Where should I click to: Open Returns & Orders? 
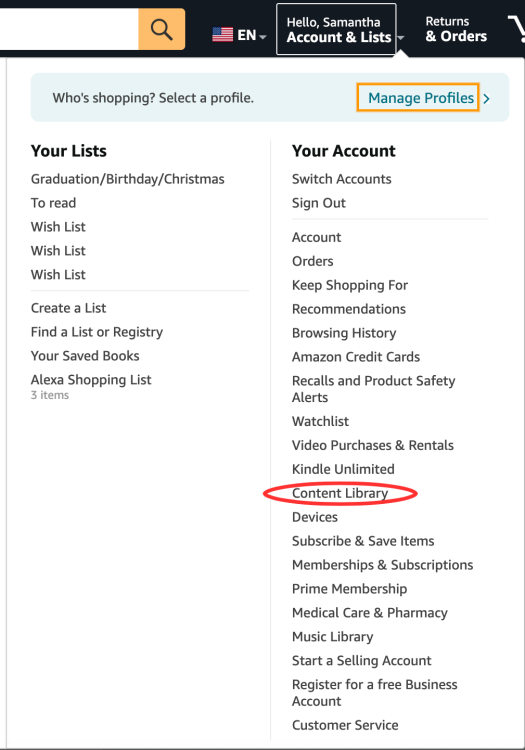click(x=456, y=29)
